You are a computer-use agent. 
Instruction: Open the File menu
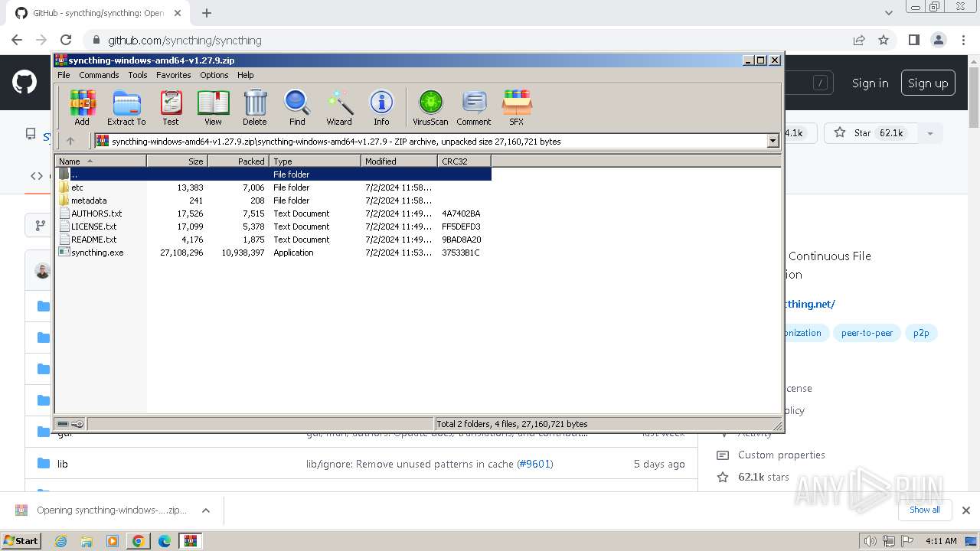[x=64, y=75]
